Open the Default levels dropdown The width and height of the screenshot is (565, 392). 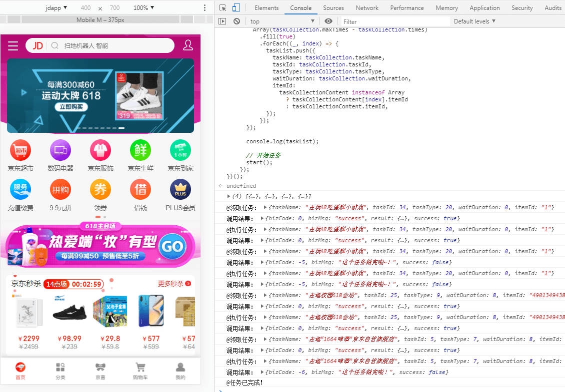point(474,21)
